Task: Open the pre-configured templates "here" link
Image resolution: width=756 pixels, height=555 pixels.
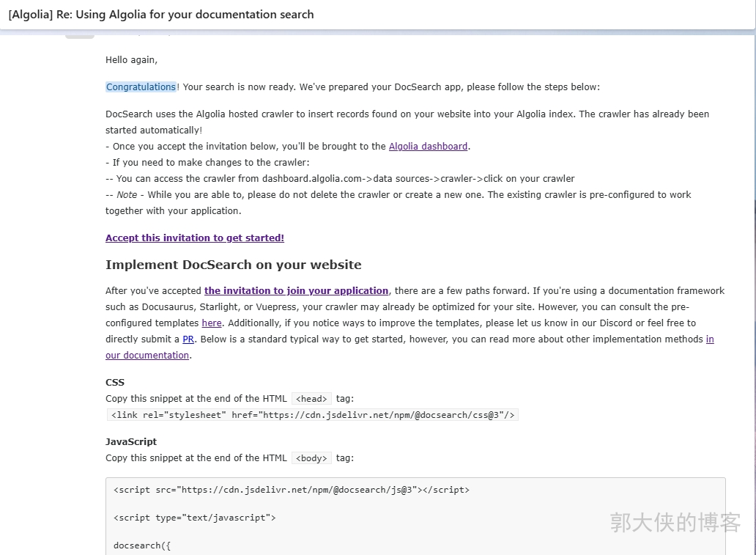Action: [x=212, y=323]
